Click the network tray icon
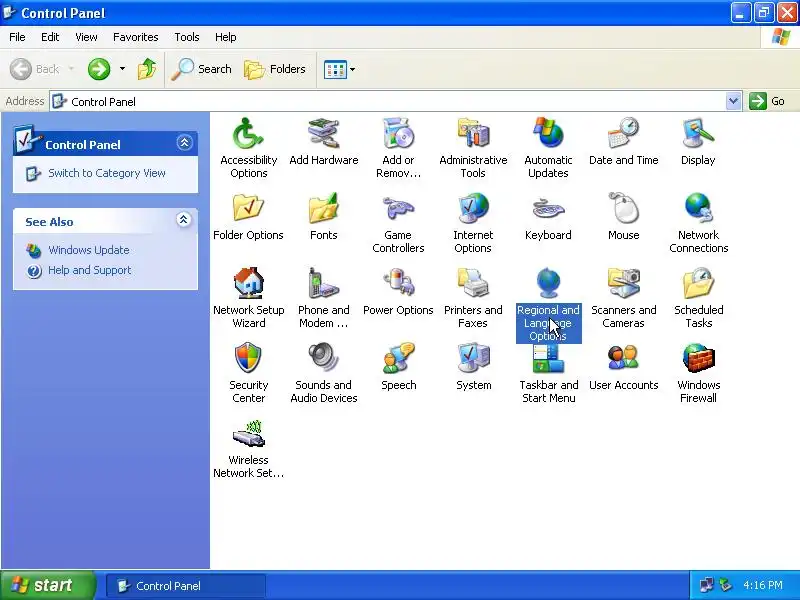800x600 pixels. (707, 585)
